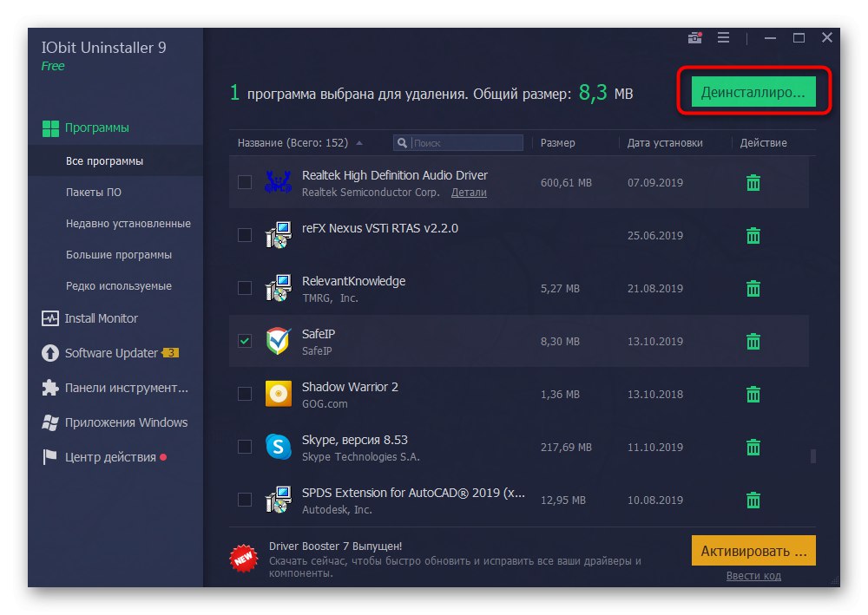Screen dimensions: 868x615
Task: Open Приложения Windows section
Action: pos(126,422)
